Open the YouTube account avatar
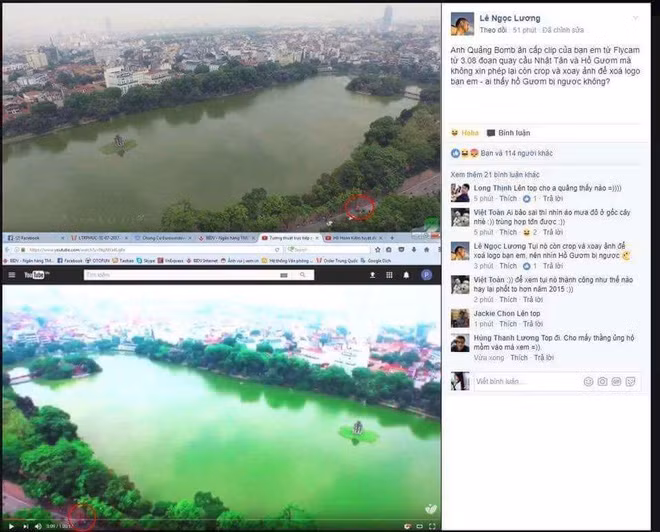The width and height of the screenshot is (660, 532). tap(427, 274)
